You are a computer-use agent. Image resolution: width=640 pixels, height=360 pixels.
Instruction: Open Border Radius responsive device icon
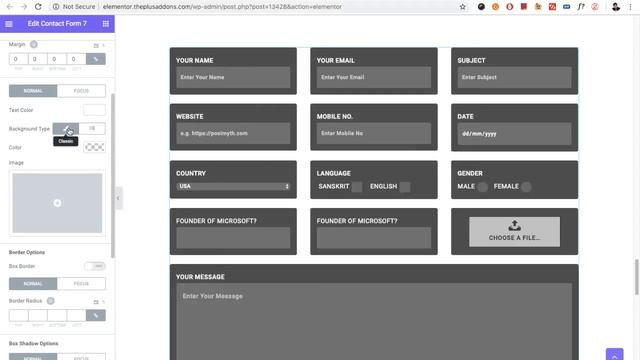tap(96, 302)
